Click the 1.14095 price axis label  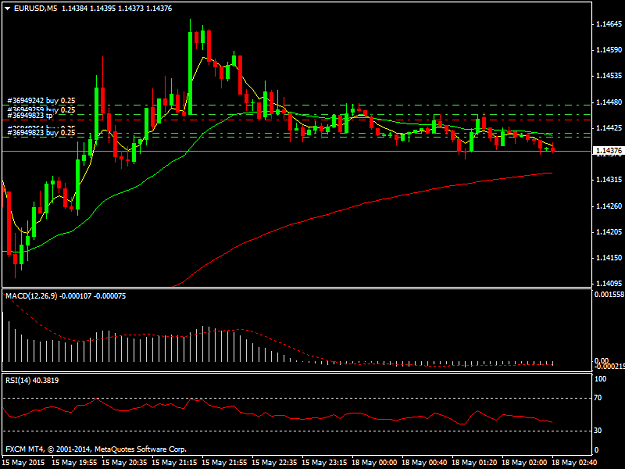[x=609, y=284]
